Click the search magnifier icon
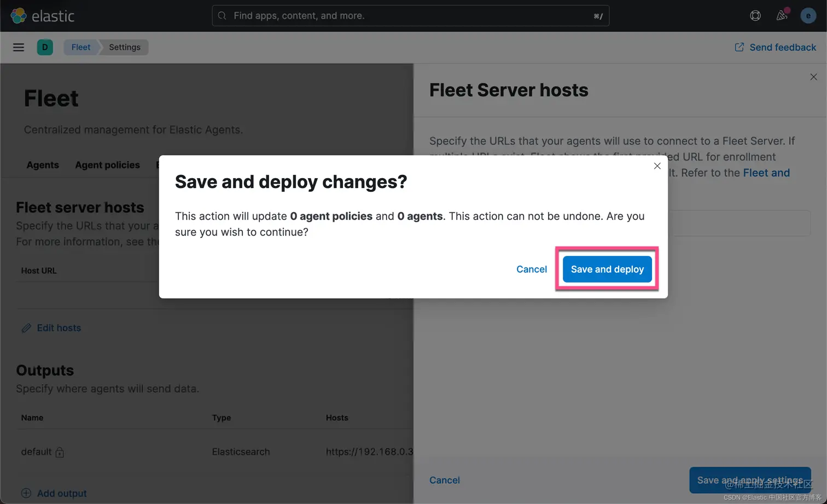 click(x=222, y=16)
